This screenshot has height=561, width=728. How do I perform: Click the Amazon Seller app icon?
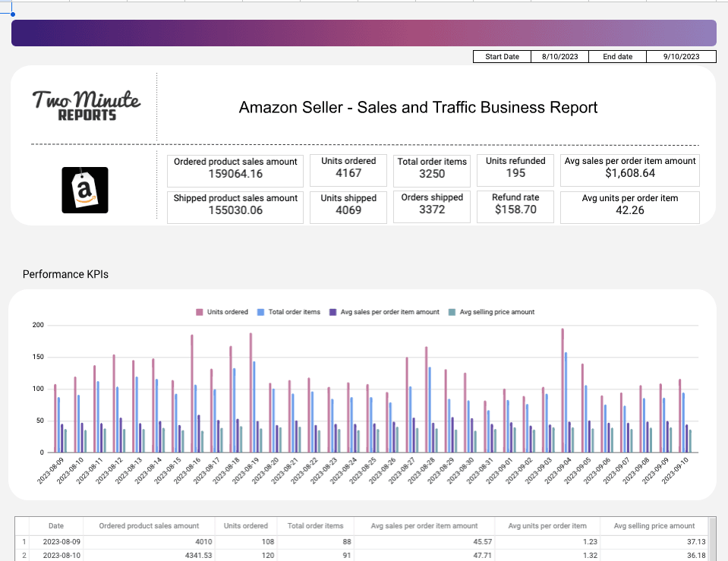tap(85, 191)
